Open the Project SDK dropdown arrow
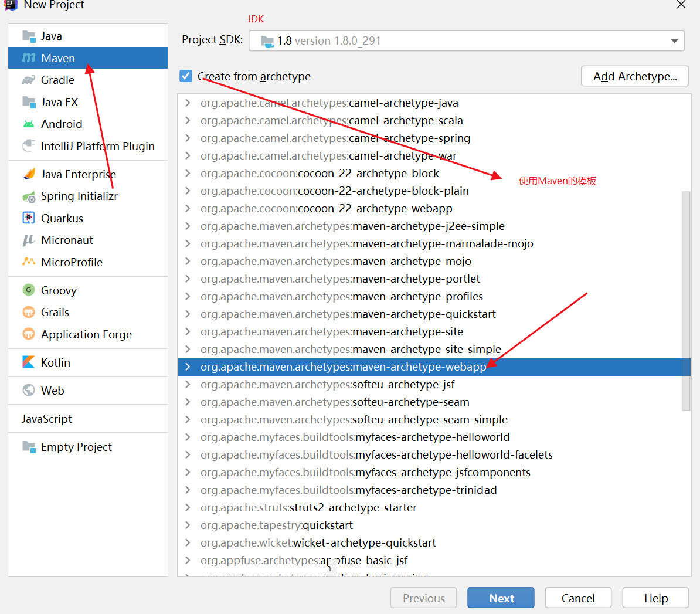This screenshot has height=614, width=700. 674,41
